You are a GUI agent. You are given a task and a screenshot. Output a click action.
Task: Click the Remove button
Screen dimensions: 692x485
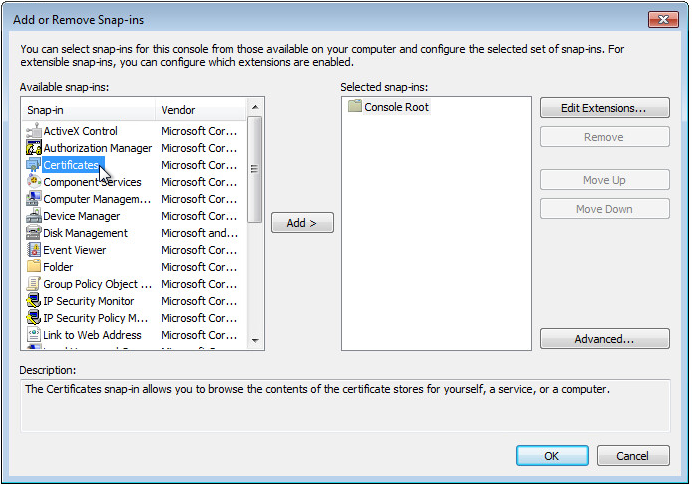[x=604, y=137]
